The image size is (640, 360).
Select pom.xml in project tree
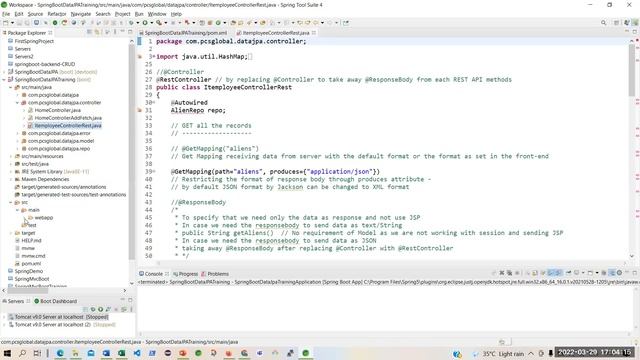(x=31, y=264)
